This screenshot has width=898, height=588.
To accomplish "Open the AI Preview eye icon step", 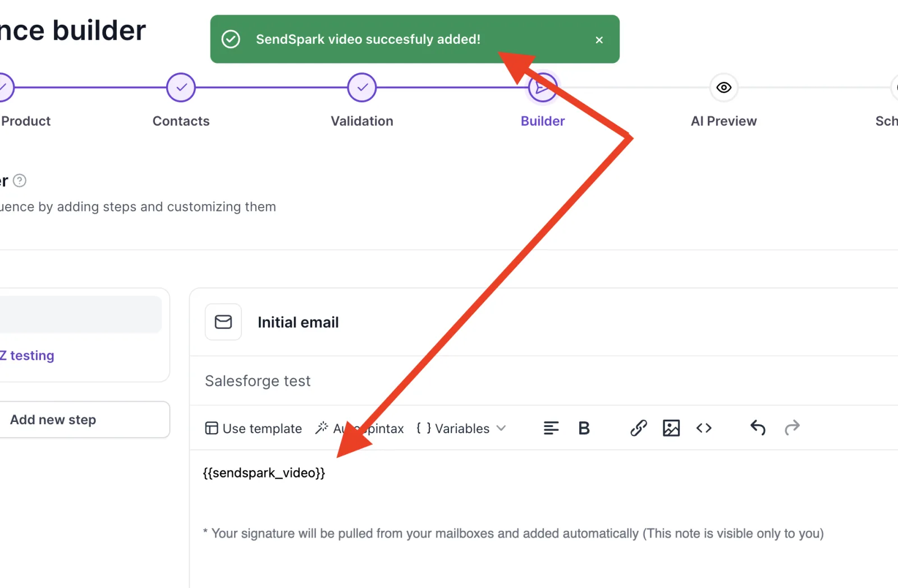I will click(x=724, y=88).
